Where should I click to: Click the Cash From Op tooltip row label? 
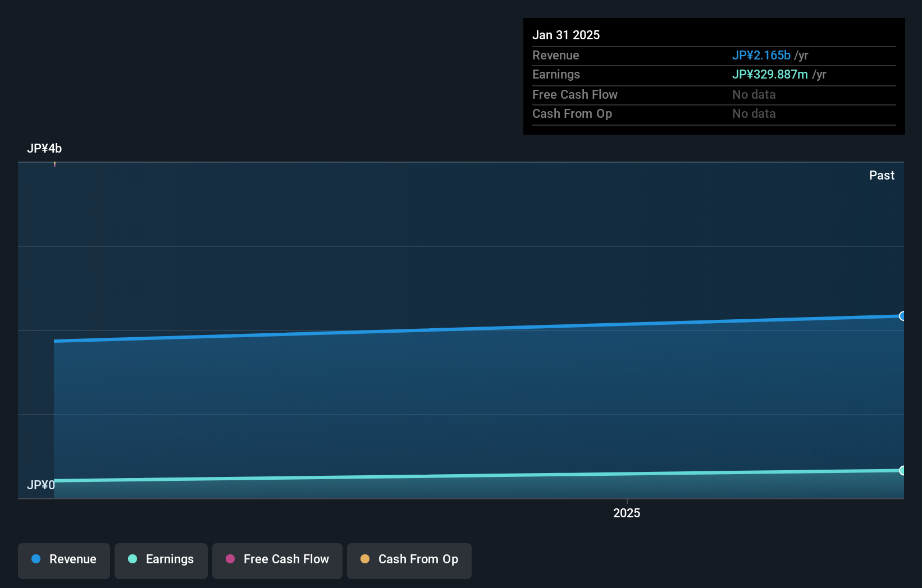click(572, 113)
